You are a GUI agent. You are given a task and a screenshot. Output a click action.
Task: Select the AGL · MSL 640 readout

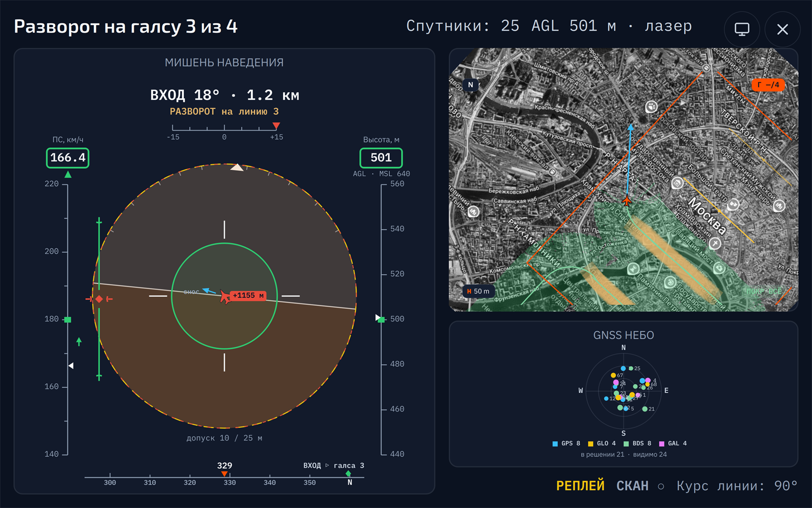[x=382, y=174]
